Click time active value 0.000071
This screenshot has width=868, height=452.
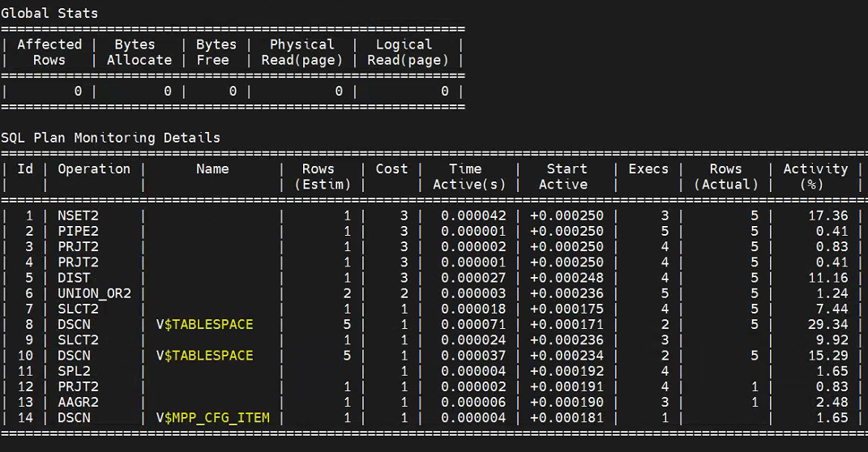pos(473,324)
